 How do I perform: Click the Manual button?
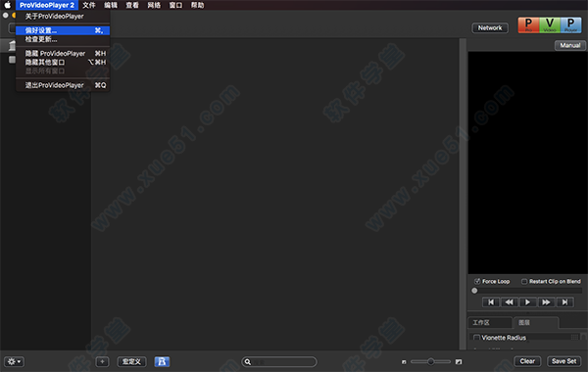click(x=570, y=45)
